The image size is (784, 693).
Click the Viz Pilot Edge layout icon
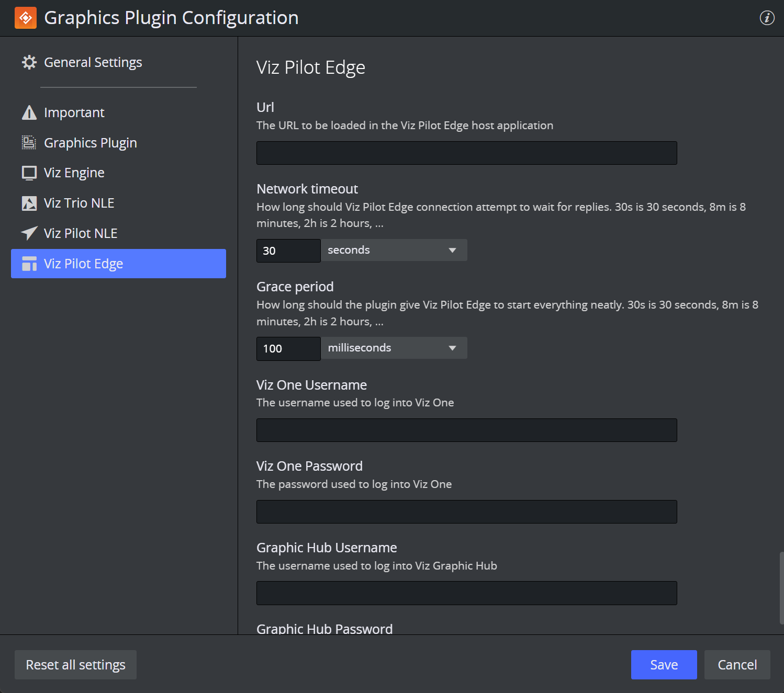[x=29, y=264]
